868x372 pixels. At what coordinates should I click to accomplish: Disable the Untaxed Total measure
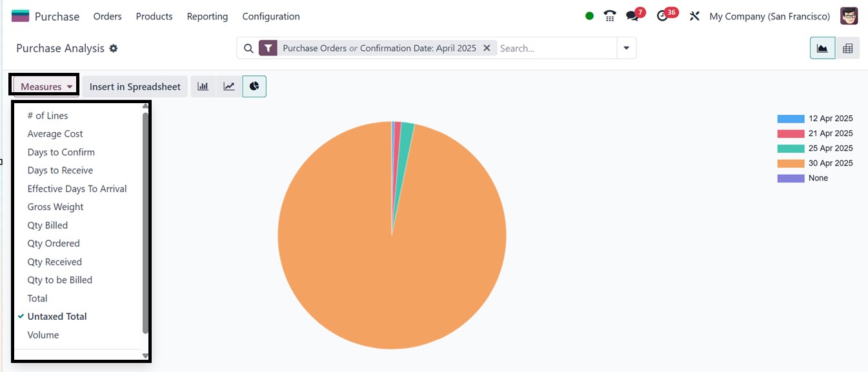point(57,316)
